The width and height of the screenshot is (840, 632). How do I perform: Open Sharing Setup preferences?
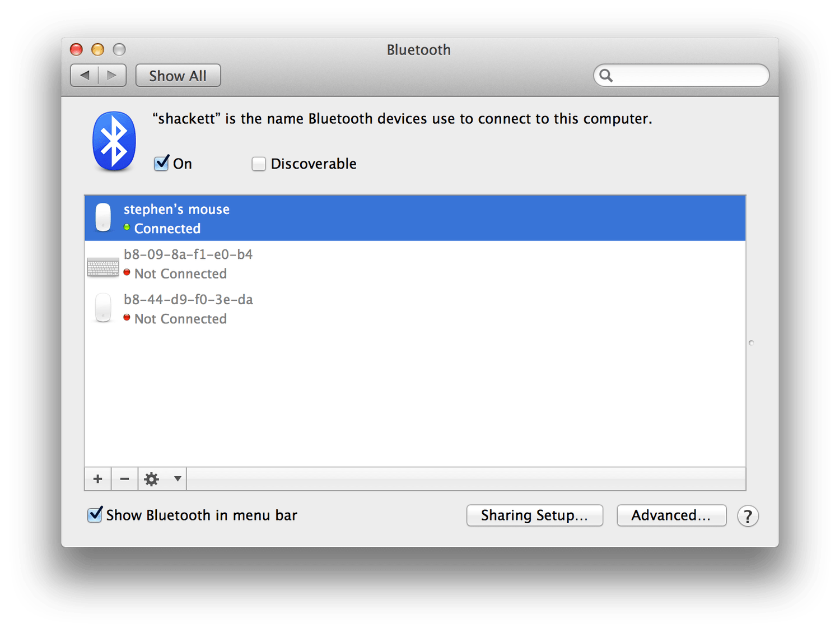pos(534,515)
